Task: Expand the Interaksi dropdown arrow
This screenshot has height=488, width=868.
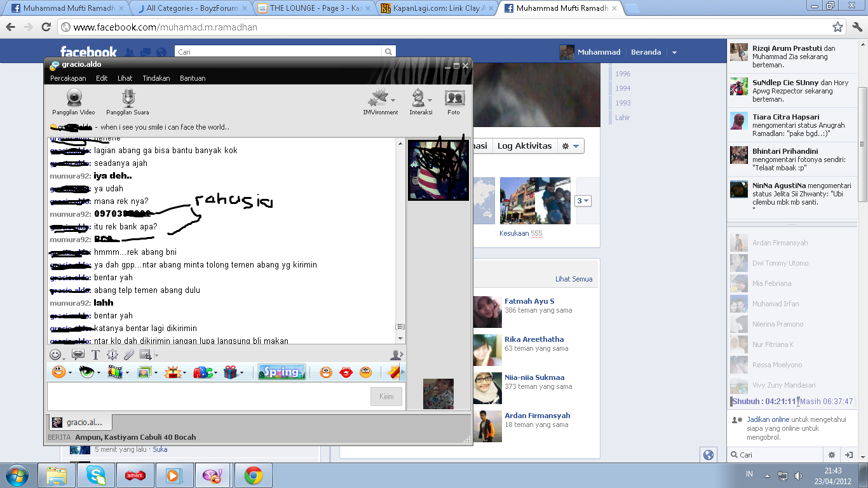Action: [x=430, y=100]
